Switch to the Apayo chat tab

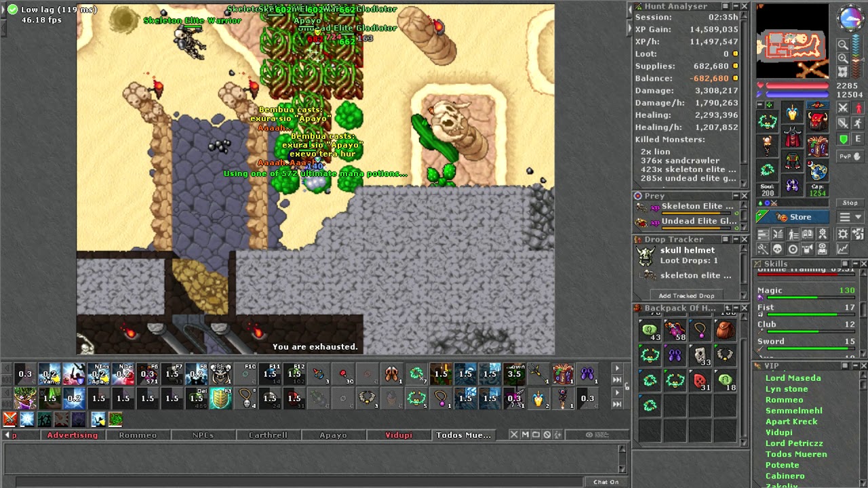pyautogui.click(x=333, y=435)
